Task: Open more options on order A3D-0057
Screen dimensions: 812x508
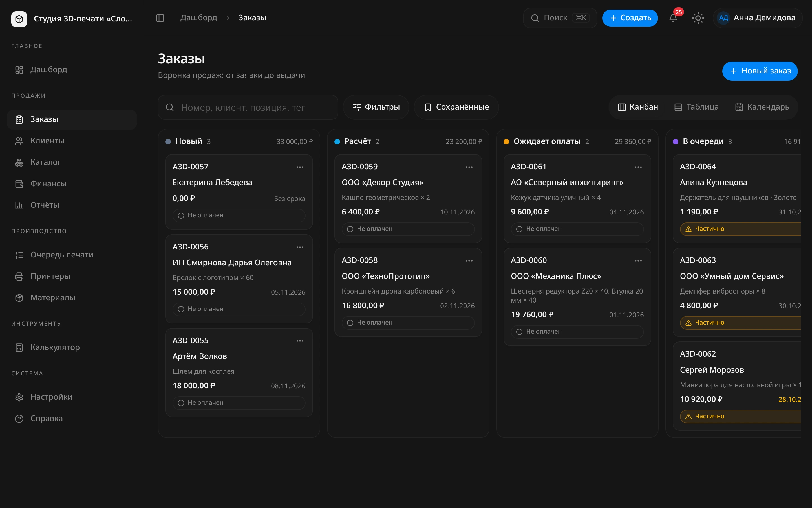Action: coord(300,167)
